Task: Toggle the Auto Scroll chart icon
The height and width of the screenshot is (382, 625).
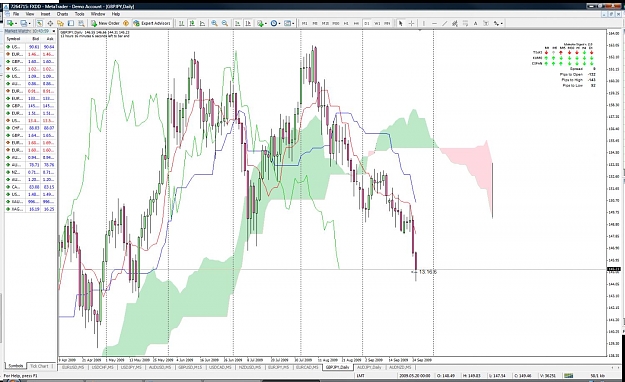Action: tap(238, 24)
